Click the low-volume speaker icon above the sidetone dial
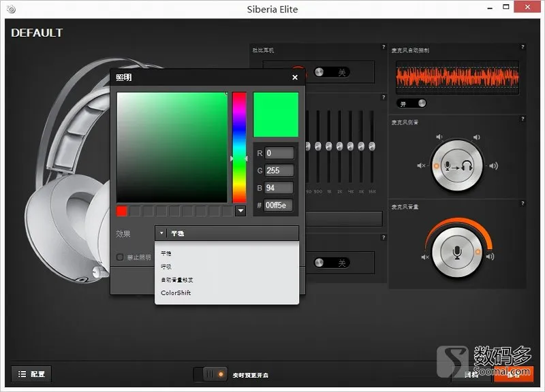Viewport: 545px width, 392px height. pos(439,137)
